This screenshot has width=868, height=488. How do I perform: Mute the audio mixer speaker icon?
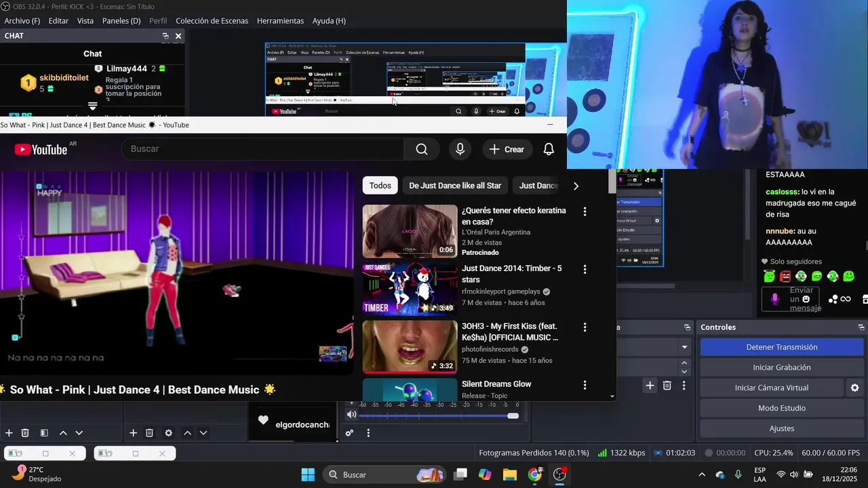click(x=351, y=415)
